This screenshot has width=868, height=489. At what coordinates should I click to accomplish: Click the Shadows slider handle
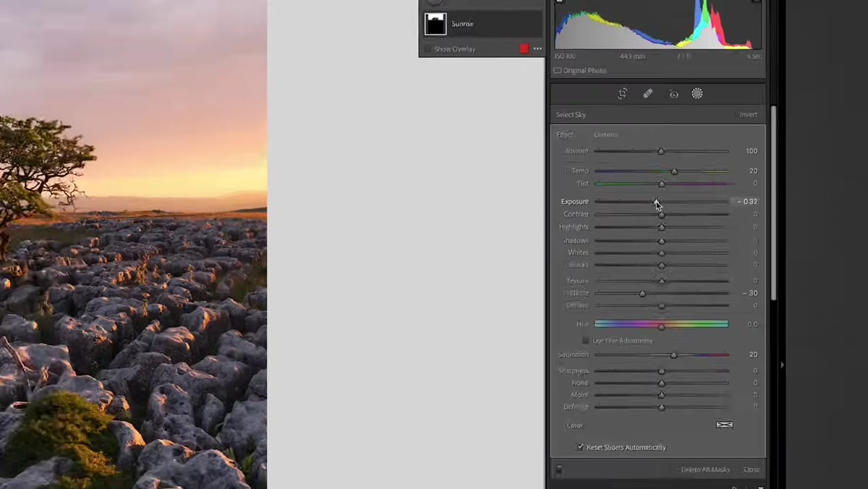661,241
